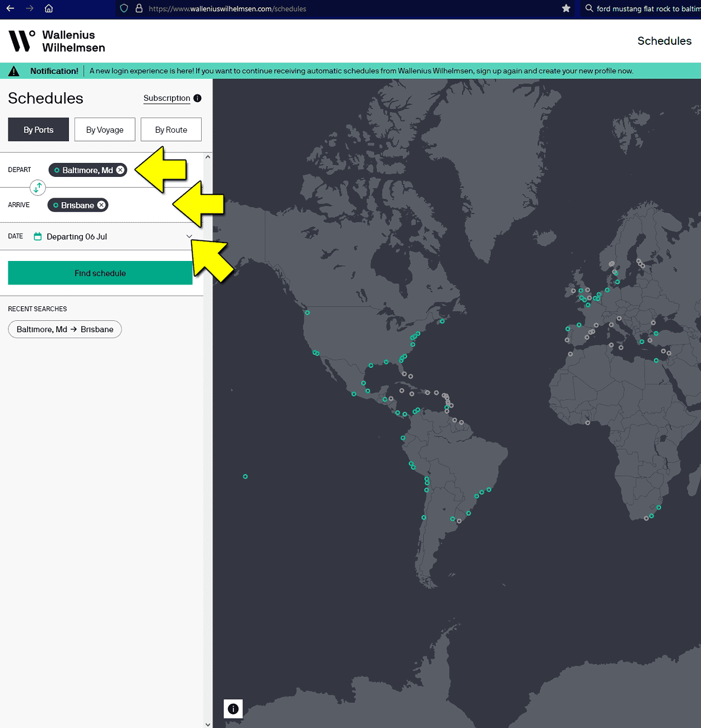Select the isolated Pacific Ocean port marker
701x728 pixels.
pos(245,477)
